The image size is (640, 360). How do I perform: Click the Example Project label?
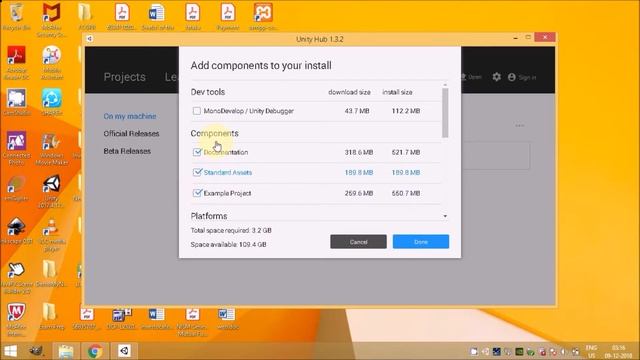click(227, 193)
